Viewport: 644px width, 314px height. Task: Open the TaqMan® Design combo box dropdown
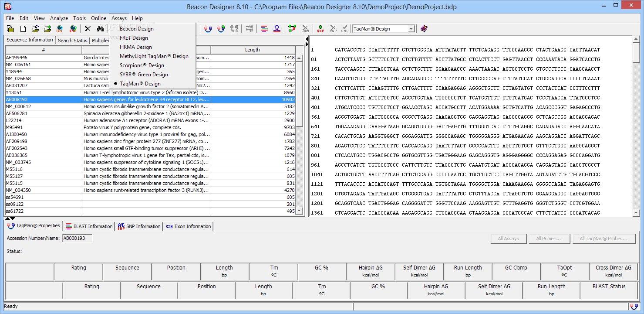tap(411, 29)
